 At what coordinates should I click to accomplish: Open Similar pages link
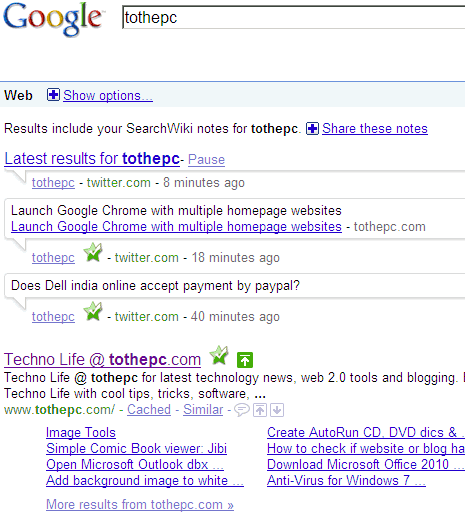click(x=203, y=409)
